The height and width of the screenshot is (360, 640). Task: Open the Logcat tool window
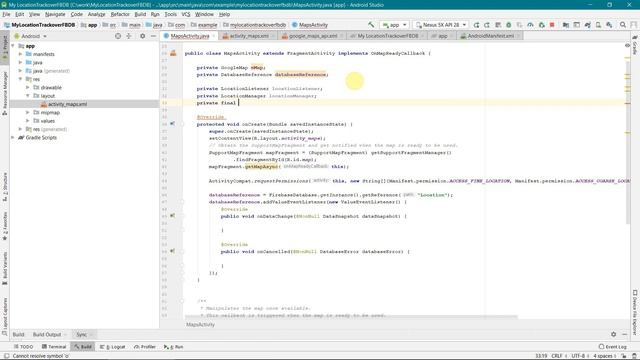[x=113, y=347]
